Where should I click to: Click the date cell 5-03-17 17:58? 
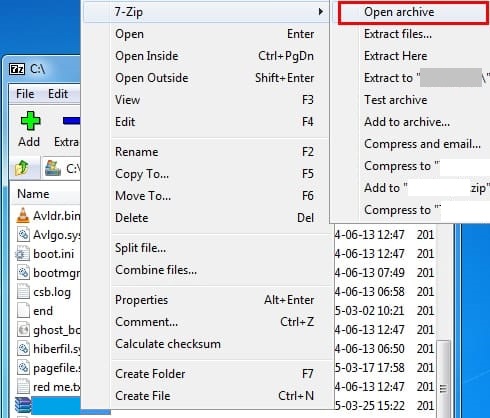click(370, 368)
